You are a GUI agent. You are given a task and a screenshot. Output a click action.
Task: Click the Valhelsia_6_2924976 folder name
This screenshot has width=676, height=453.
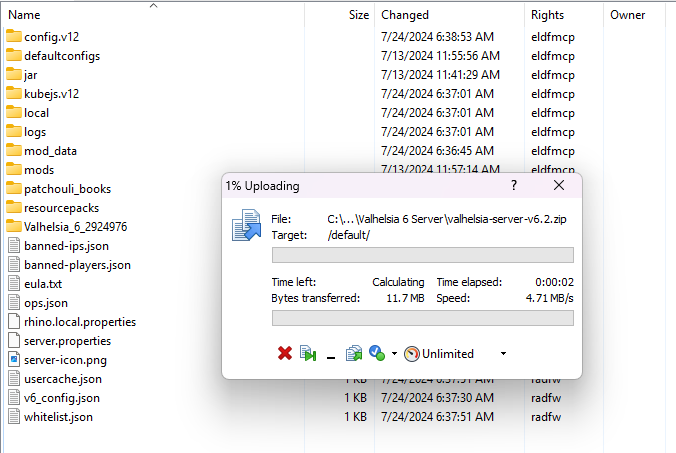[x=75, y=227]
